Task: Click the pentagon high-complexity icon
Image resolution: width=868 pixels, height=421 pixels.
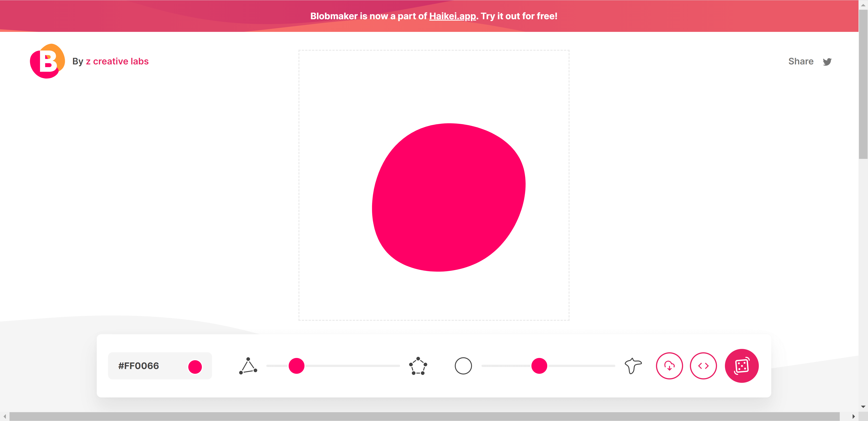Action: pyautogui.click(x=418, y=366)
